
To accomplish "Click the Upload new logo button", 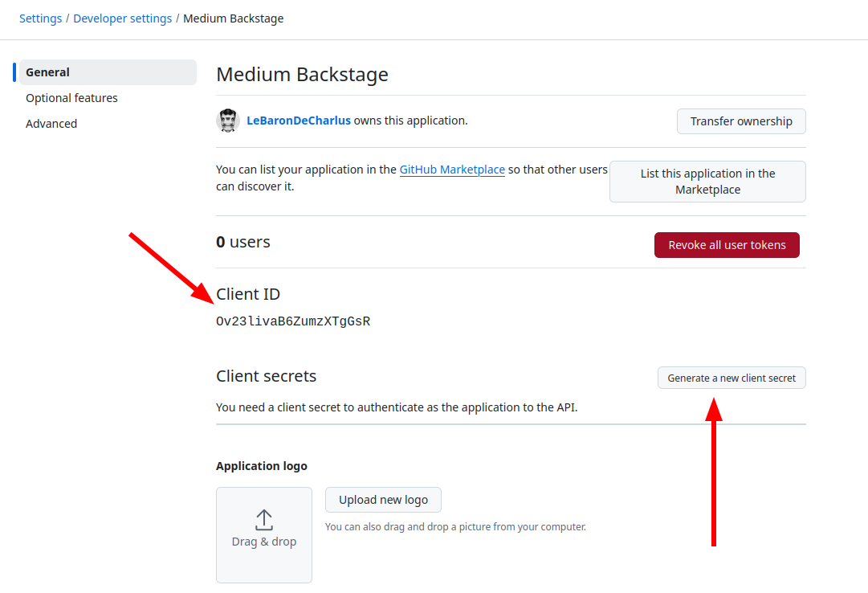I will click(383, 500).
